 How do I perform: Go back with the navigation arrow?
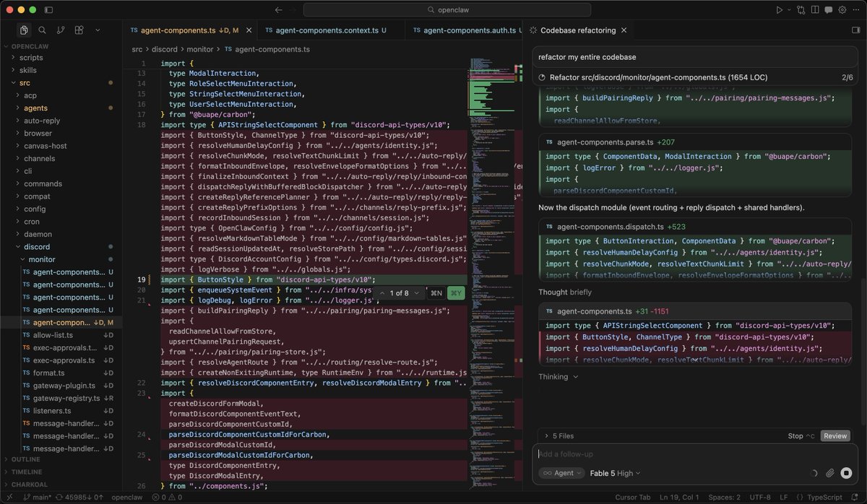pos(279,10)
